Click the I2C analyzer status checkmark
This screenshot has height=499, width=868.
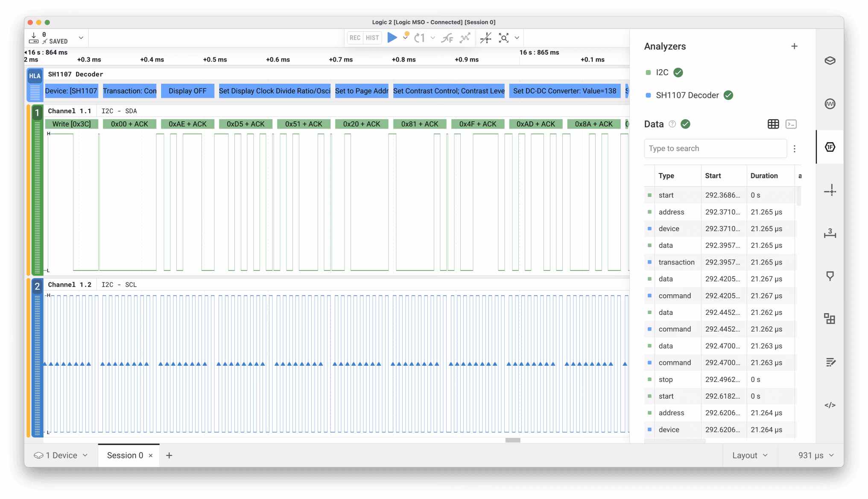678,73
